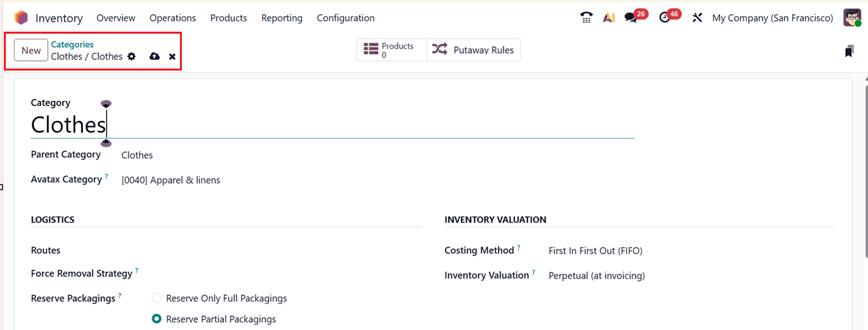Click the debug tools wrench icon
Viewport: 868px width, 330px height.
tap(697, 17)
